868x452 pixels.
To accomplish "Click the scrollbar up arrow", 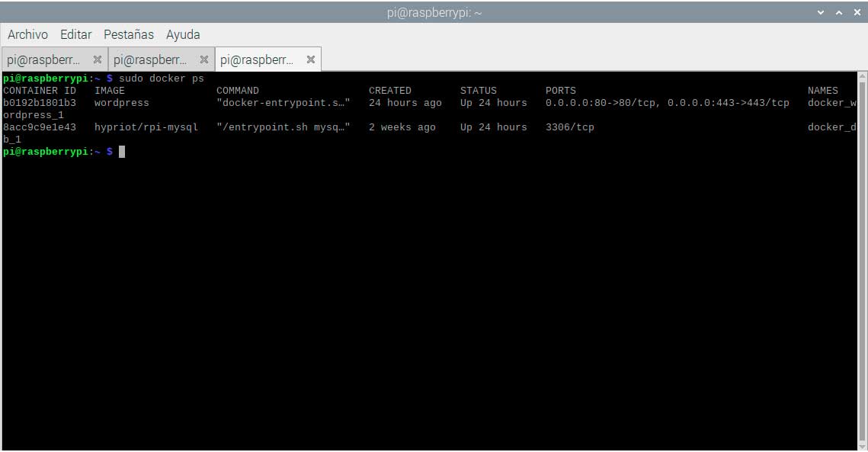I will click(863, 76).
